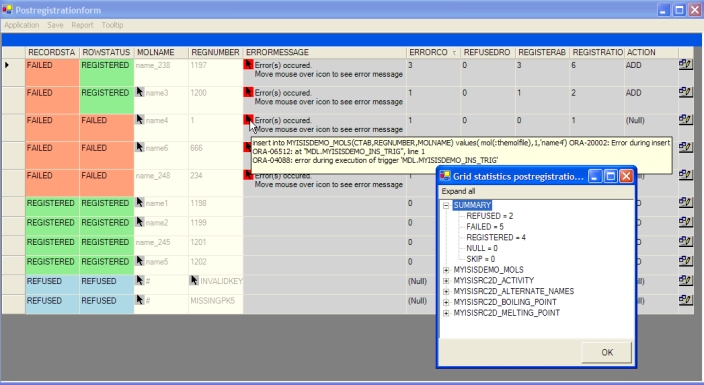Click the structure icon next to name4
Screen dimensions: 704x385
pyautogui.click(x=140, y=119)
